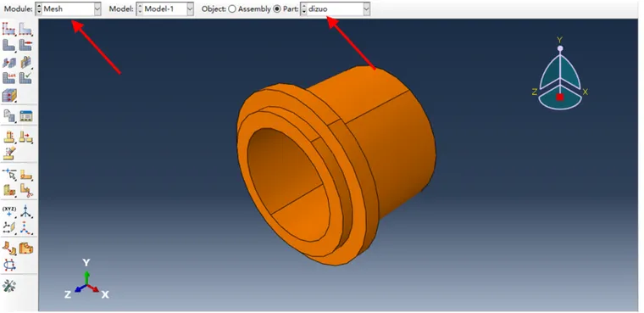Click the solid geometry repair block icon
The width and height of the screenshot is (644, 313).
pos(25,249)
